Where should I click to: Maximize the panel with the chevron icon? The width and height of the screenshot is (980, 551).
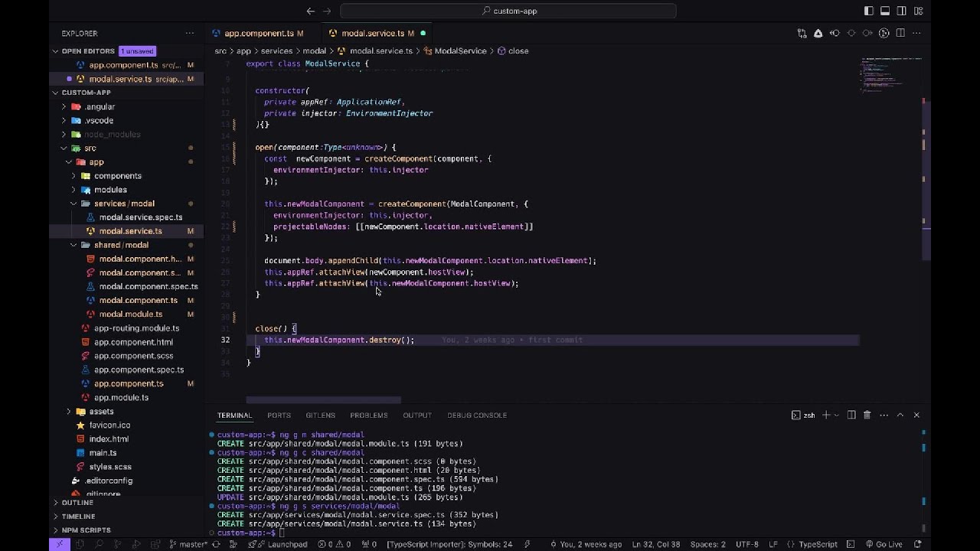(x=900, y=415)
